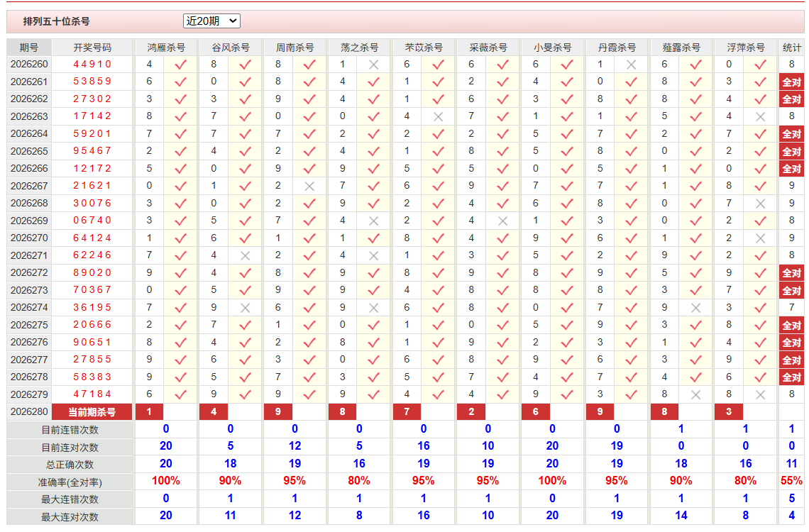Click current-period kill number 3 under 浮萍杀号

pos(729,412)
